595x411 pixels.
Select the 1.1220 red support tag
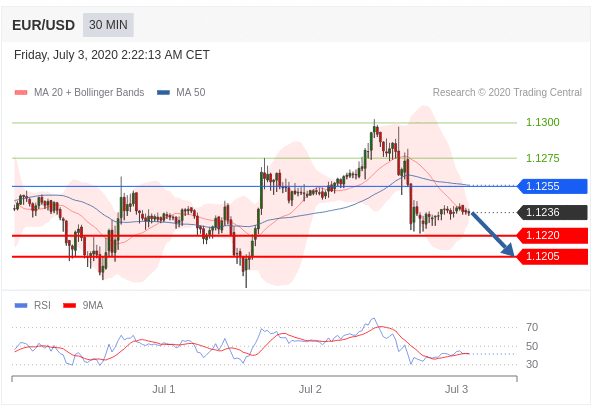(x=552, y=236)
